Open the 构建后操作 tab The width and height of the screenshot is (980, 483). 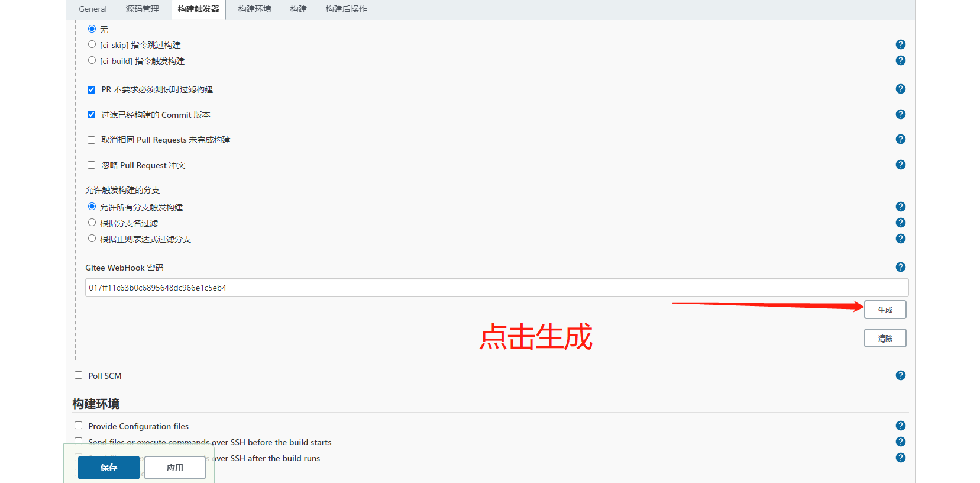point(347,9)
